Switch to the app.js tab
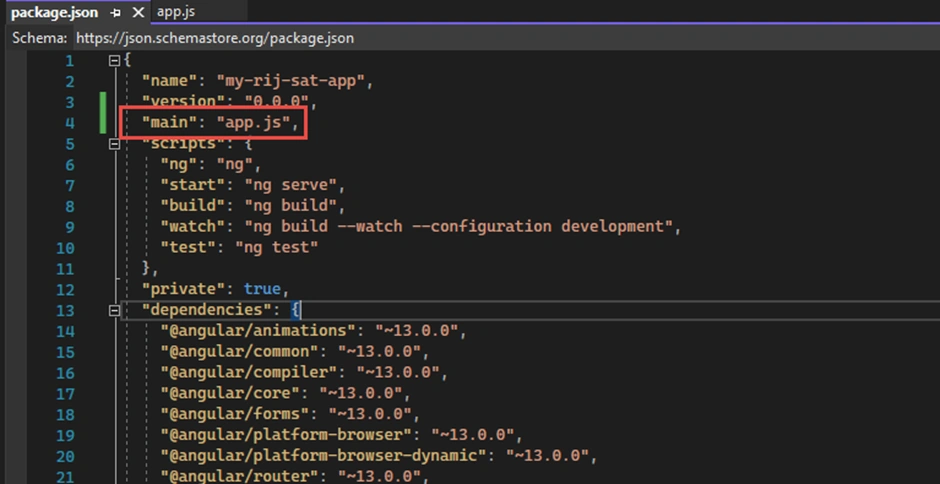Viewport: 940px width, 484px height. (x=176, y=11)
